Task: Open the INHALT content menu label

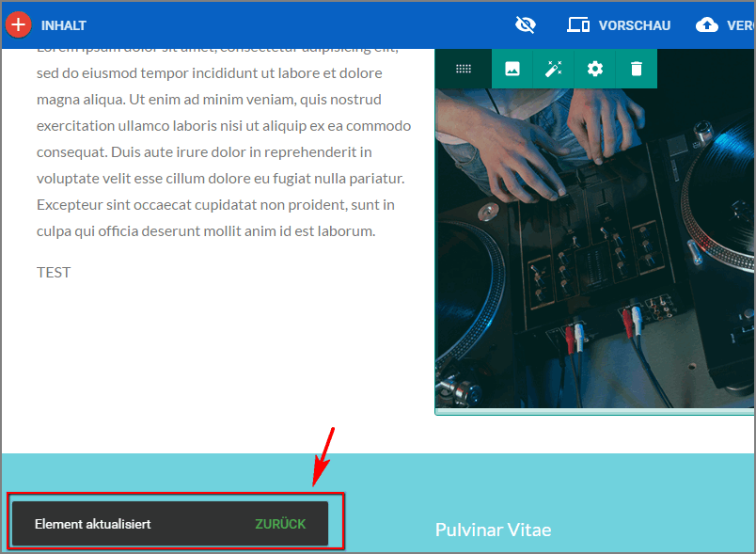Action: pyautogui.click(x=64, y=25)
